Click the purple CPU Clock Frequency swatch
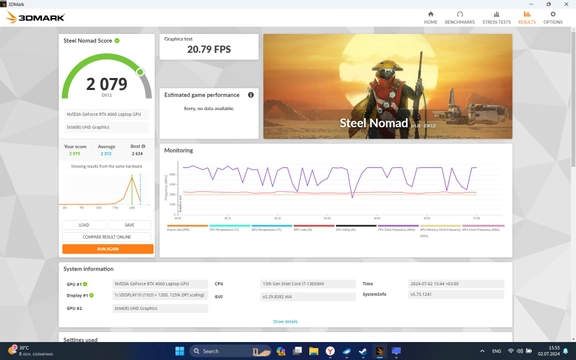Image resolution: width=576 pixels, height=360 pixels. (x=398, y=226)
